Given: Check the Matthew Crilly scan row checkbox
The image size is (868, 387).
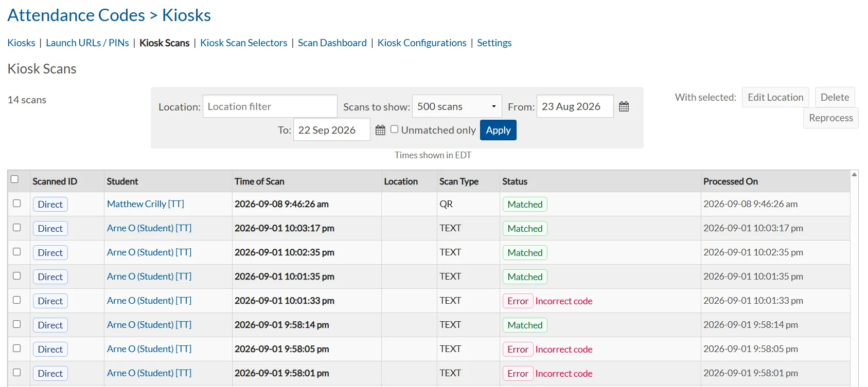Looking at the screenshot, I should pyautogui.click(x=16, y=204).
